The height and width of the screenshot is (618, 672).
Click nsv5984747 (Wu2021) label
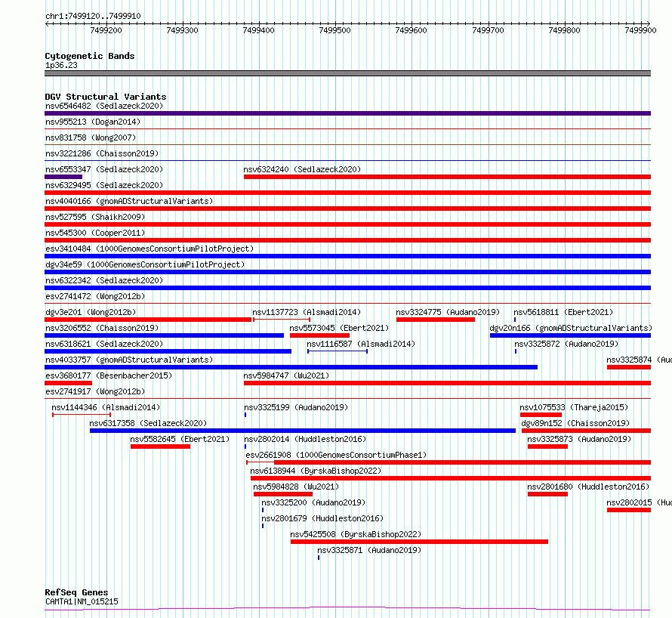tap(286, 375)
